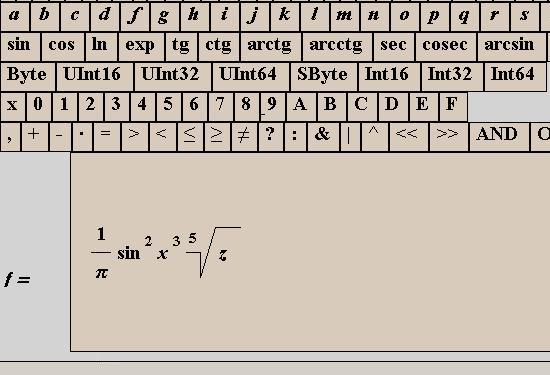The width and height of the screenshot is (550, 375).
Task: Insert the sin function
Action: click(20, 47)
